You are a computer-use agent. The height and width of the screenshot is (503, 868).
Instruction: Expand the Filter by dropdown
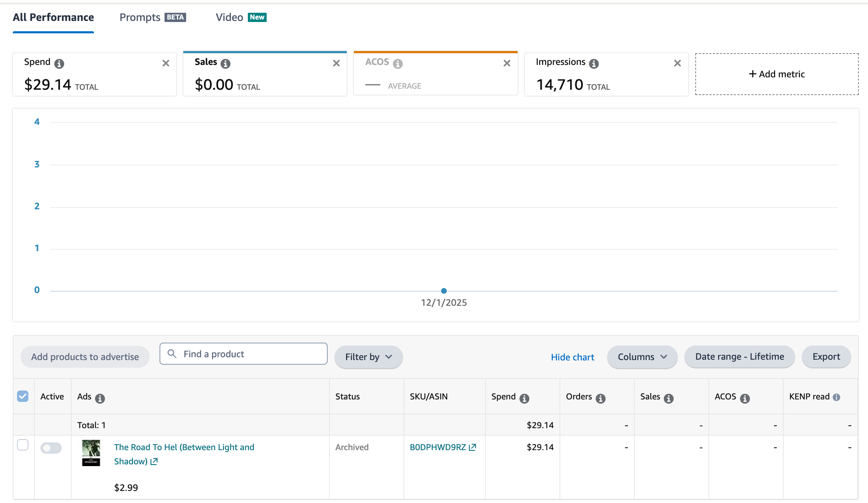click(x=368, y=357)
